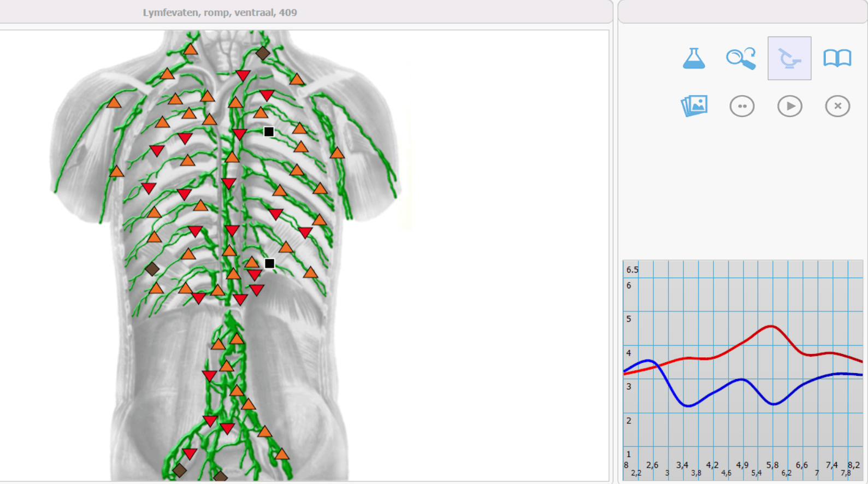The height and width of the screenshot is (484, 868).
Task: Click the brown diamond on the lower left ribs
Action: click(152, 269)
